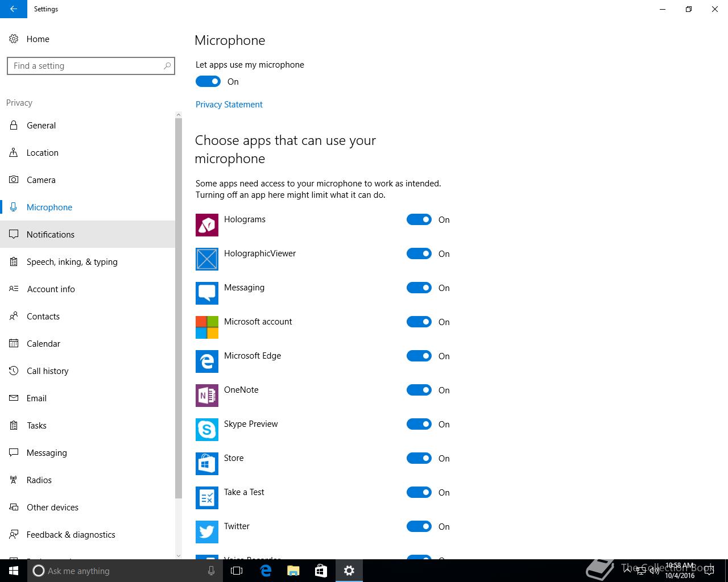Click the Holograms app icon

[207, 225]
